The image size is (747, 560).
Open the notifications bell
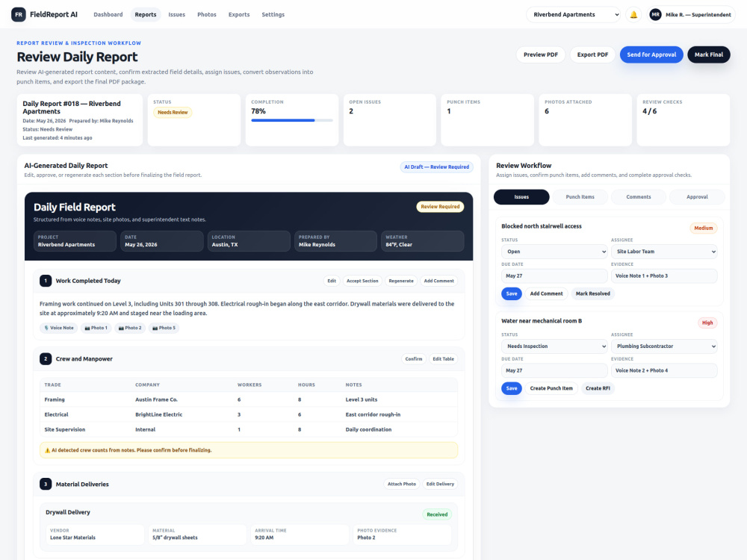coord(633,15)
